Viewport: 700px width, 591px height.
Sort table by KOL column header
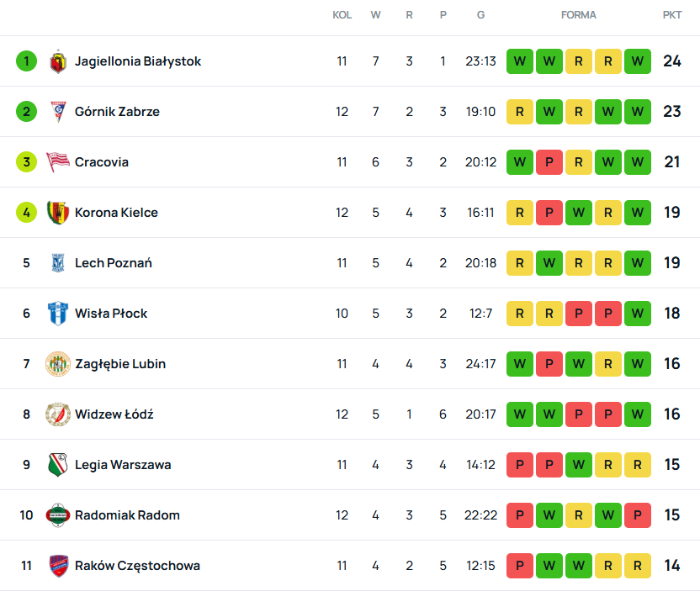[x=342, y=15]
